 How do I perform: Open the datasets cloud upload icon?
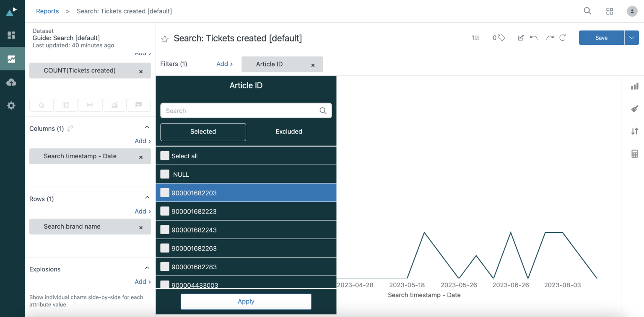tap(11, 82)
